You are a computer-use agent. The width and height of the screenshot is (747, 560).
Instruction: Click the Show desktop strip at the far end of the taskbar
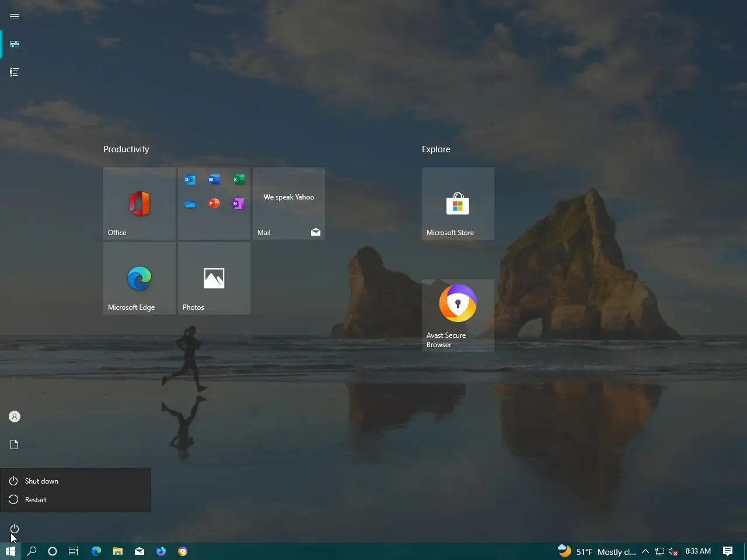coord(745,551)
